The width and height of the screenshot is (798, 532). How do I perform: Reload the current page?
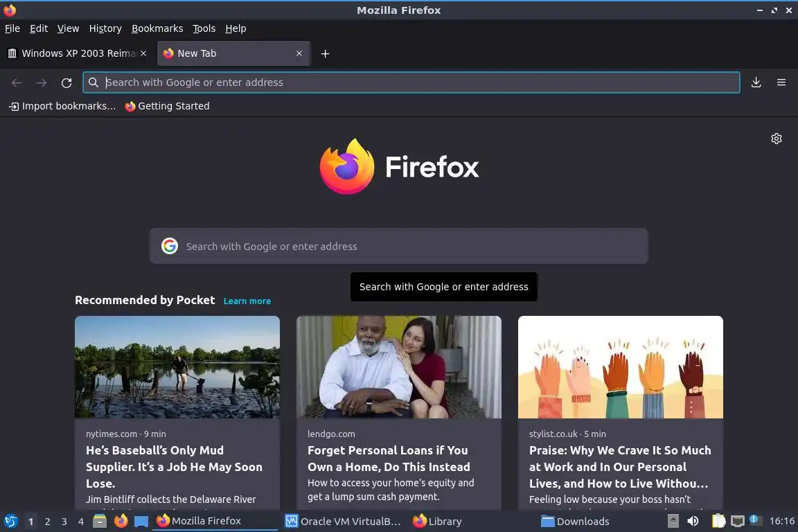pos(66,82)
